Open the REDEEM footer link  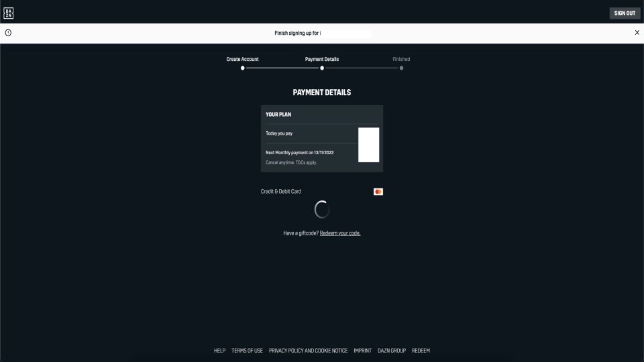pyautogui.click(x=421, y=351)
